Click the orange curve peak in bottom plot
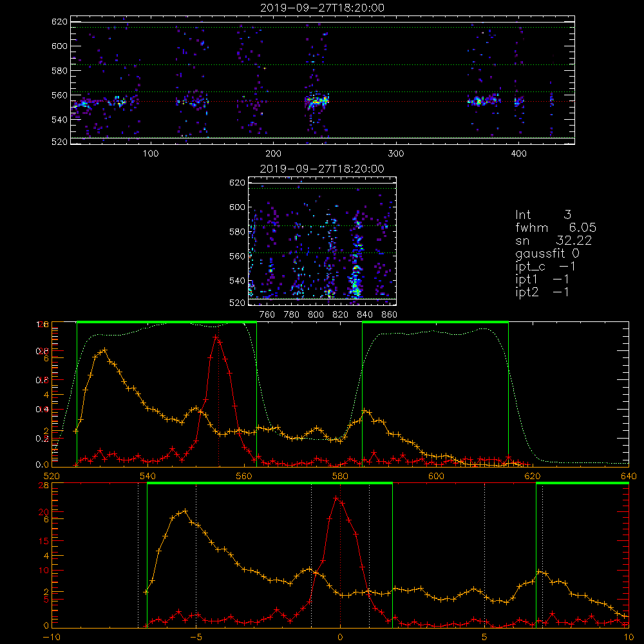This screenshot has width=644, height=644. tap(185, 511)
